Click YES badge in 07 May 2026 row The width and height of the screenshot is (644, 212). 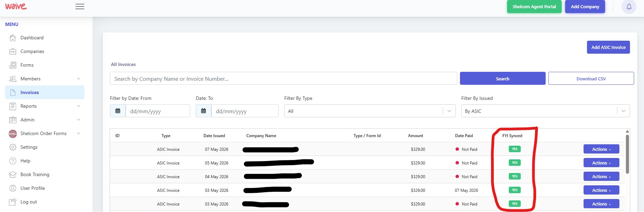pos(515,149)
